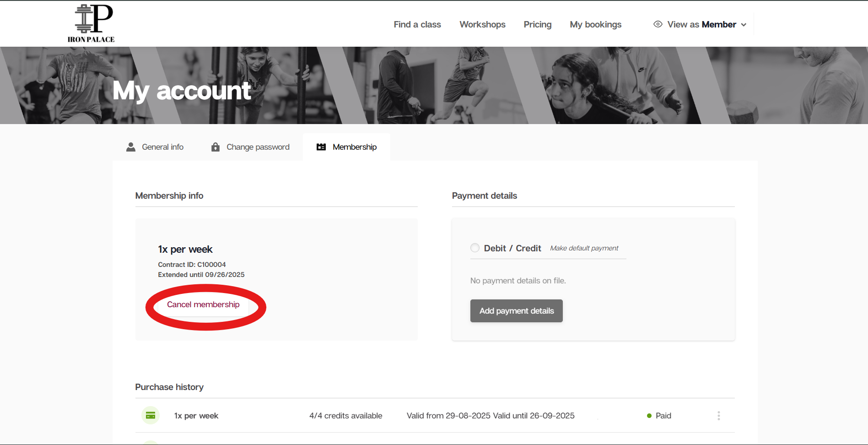Click the Membership info heading
This screenshot has height=445, width=868.
[169, 195]
